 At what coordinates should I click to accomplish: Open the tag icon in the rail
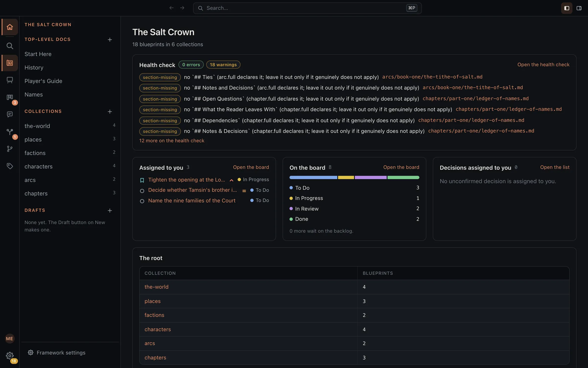click(x=10, y=166)
